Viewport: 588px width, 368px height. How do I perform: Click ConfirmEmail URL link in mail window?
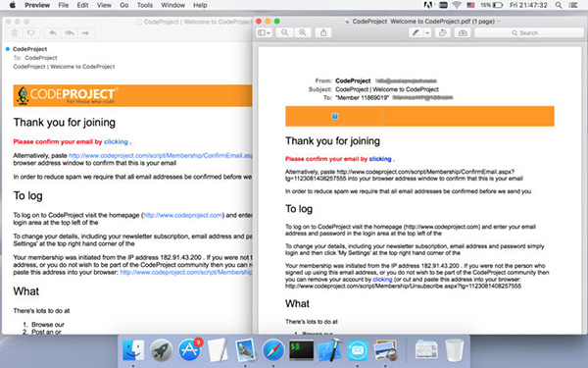pos(161,155)
